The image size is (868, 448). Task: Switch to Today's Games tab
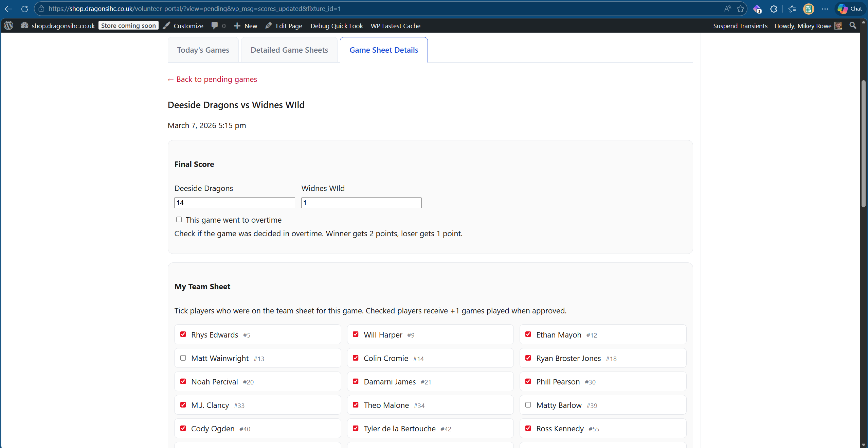(x=203, y=50)
